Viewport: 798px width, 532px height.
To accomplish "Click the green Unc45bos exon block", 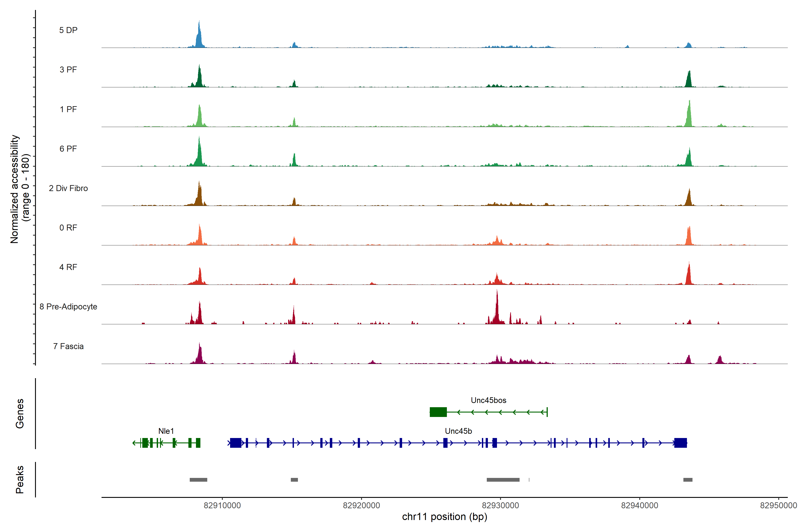I will (438, 412).
